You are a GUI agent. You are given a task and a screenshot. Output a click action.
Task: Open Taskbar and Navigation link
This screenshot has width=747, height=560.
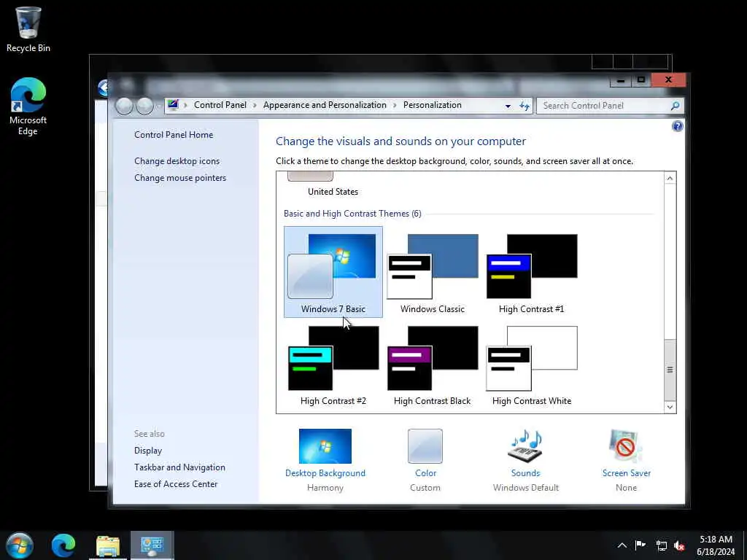[179, 467]
